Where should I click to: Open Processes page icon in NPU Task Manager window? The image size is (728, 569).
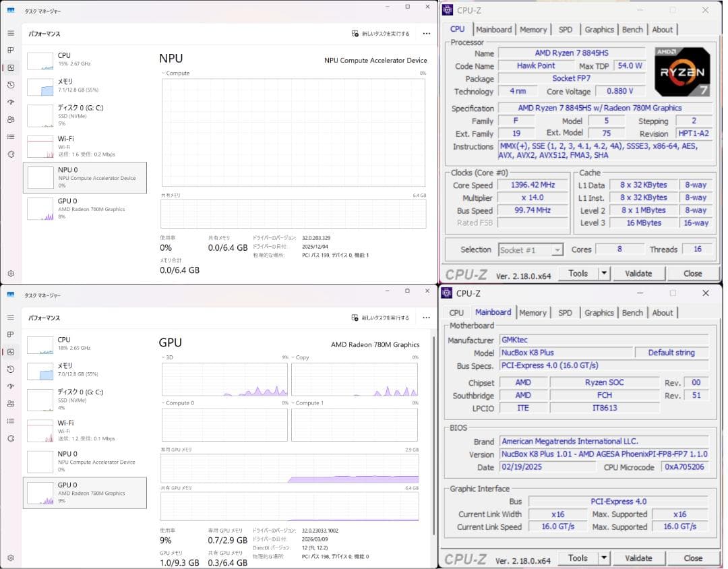(x=11, y=50)
